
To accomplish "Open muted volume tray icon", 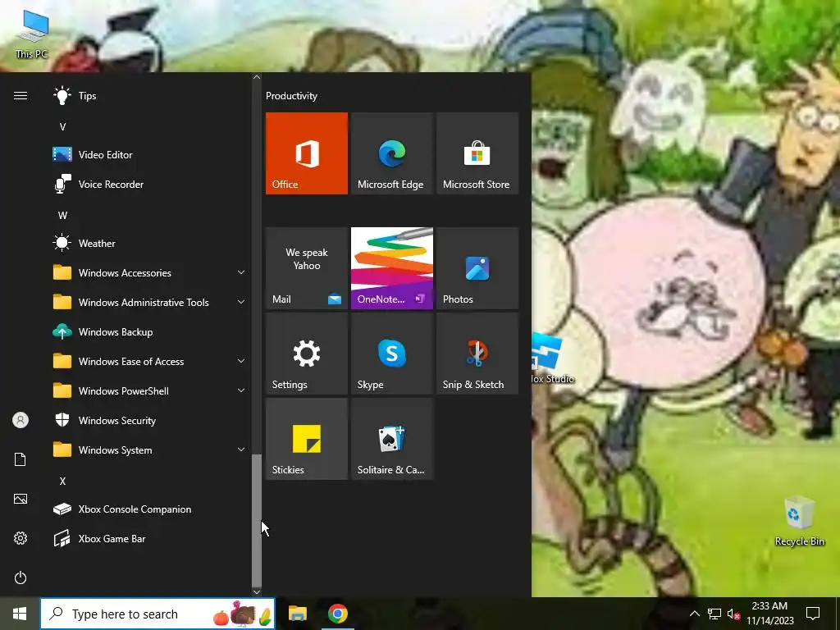I will point(734,614).
